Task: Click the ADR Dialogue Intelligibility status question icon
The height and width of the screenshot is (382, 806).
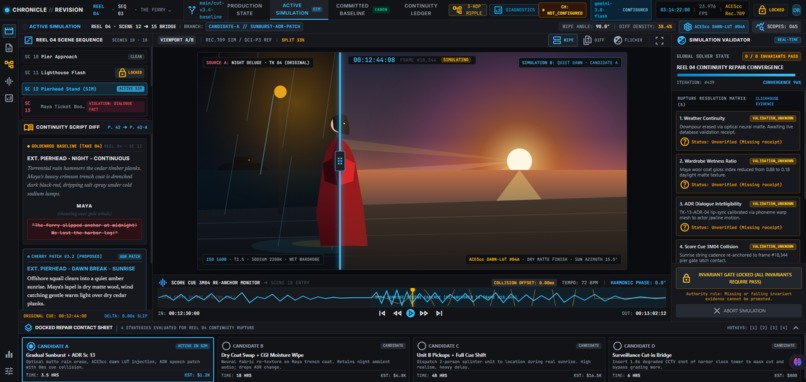Action: (685, 227)
